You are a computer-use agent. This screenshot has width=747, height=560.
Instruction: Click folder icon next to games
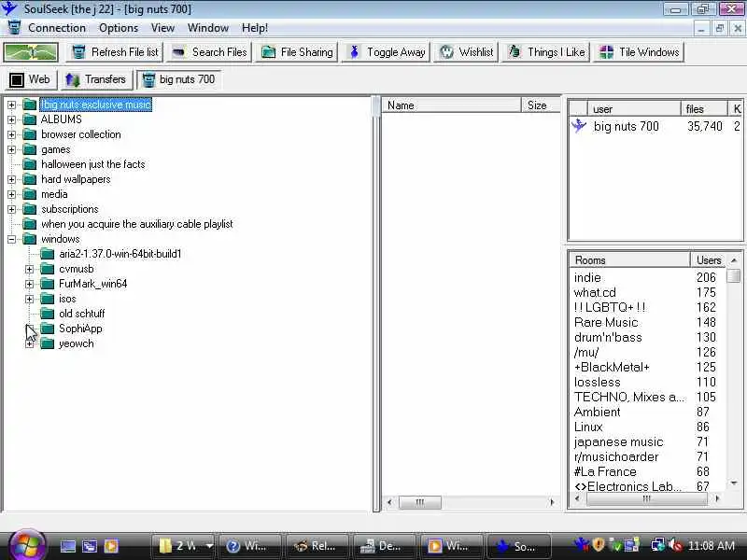[30, 149]
